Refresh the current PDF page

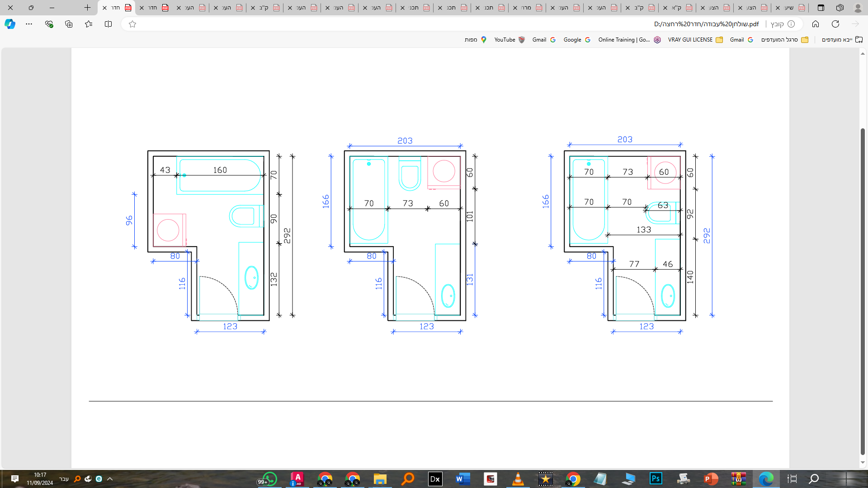(835, 24)
